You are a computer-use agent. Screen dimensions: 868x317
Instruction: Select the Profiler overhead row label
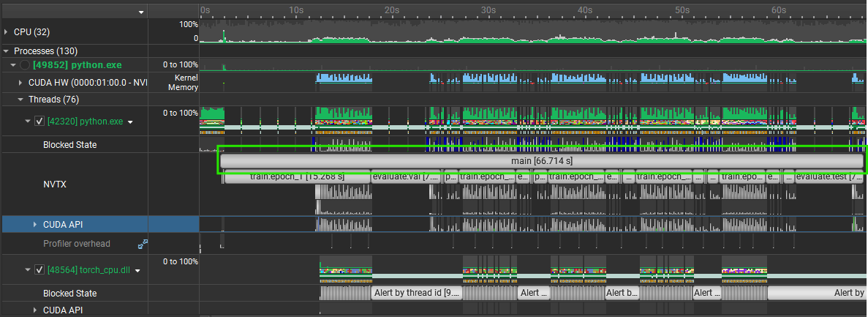click(x=76, y=243)
